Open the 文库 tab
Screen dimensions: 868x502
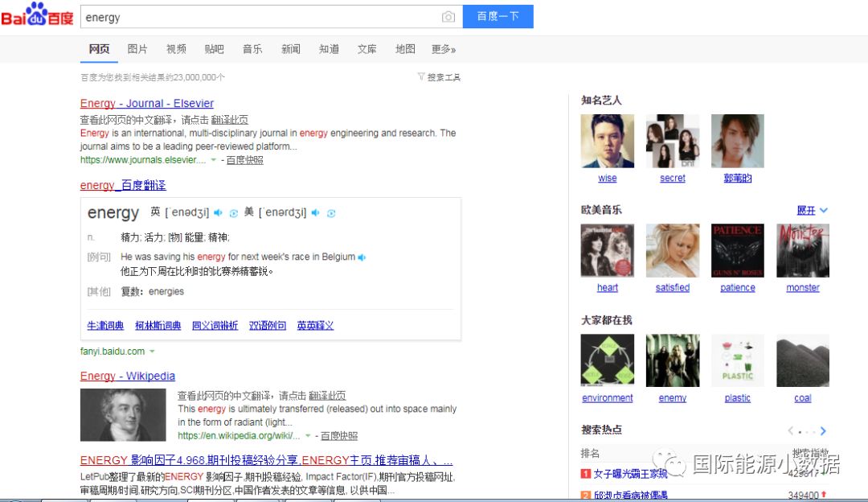[367, 49]
